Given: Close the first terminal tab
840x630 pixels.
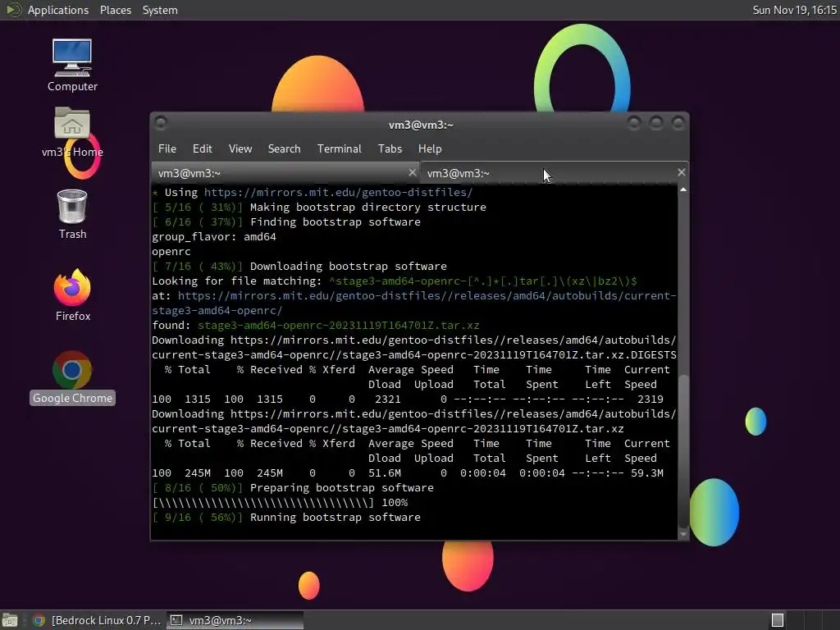Looking at the screenshot, I should (412, 172).
